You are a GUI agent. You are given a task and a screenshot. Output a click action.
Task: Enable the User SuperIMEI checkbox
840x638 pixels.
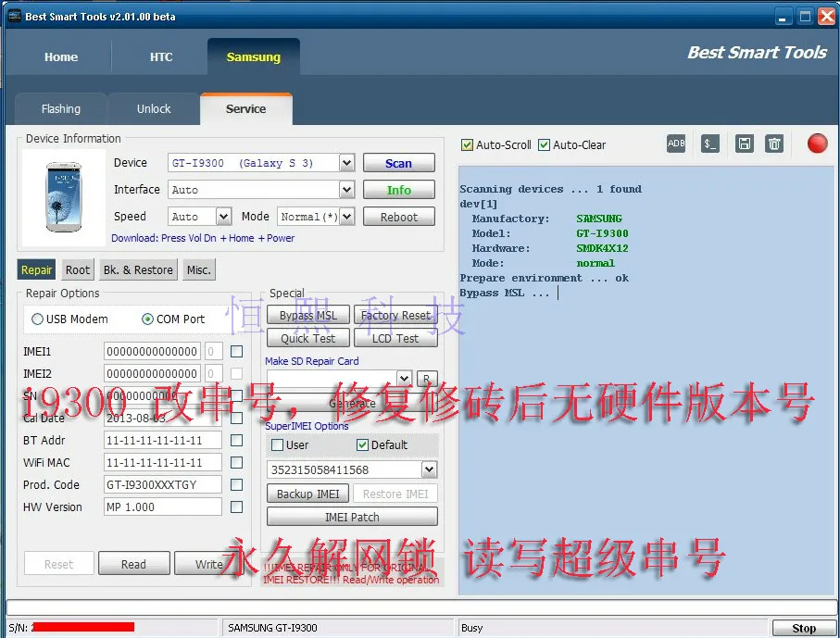pos(278,445)
